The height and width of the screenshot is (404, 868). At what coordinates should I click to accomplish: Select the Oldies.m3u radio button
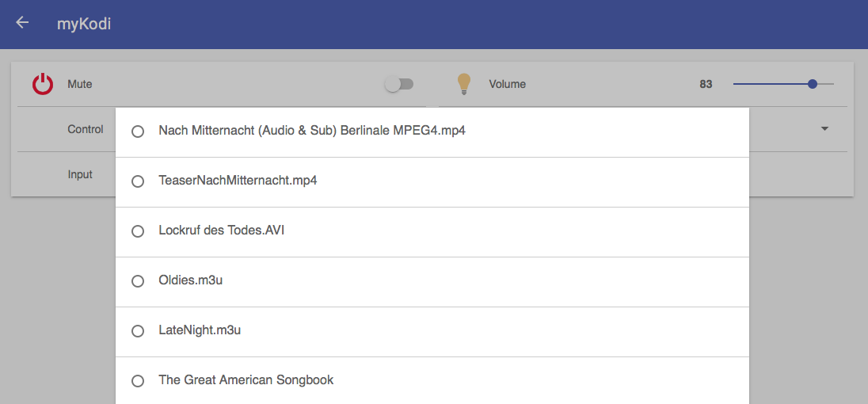138,281
